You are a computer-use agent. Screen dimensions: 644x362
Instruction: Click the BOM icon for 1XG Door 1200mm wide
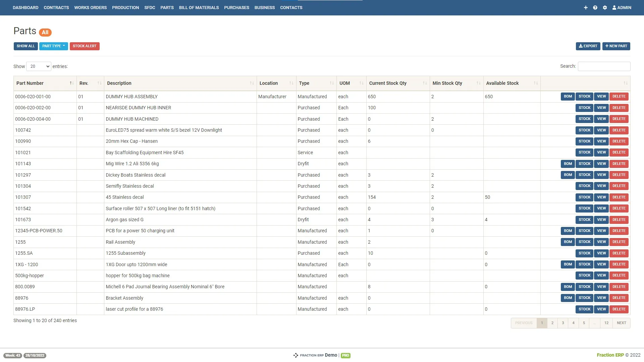(568, 264)
